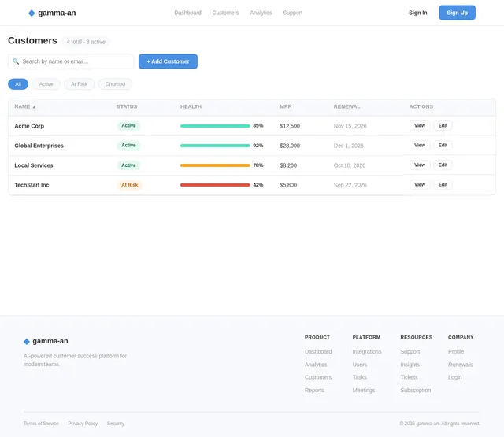Viewport: 504px width, 437px height.
Task: Click the Health column header
Action: coord(191,106)
